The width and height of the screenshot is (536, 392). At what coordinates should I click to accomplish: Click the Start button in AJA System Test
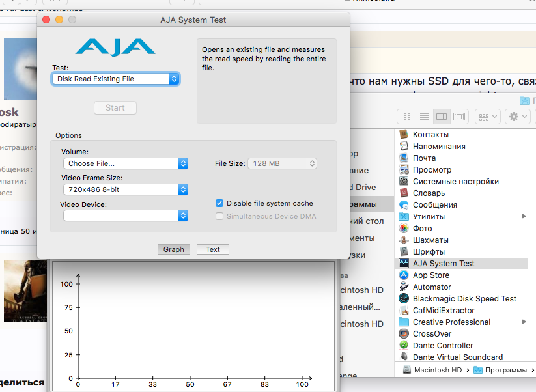click(115, 107)
